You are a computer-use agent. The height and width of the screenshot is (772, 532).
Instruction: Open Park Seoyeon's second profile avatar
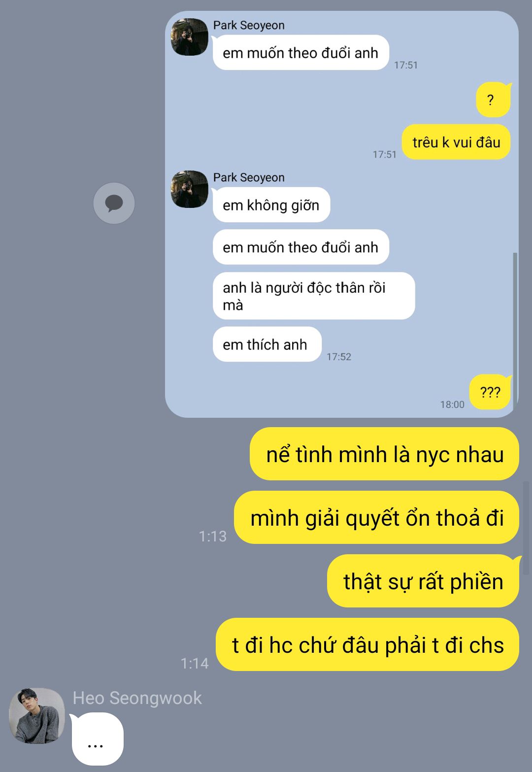pyautogui.click(x=190, y=189)
